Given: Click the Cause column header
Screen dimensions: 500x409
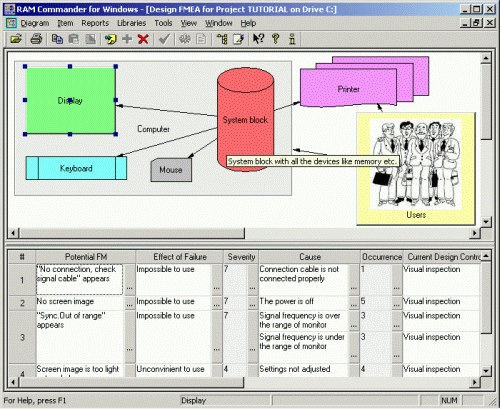Looking at the screenshot, I should tap(310, 257).
